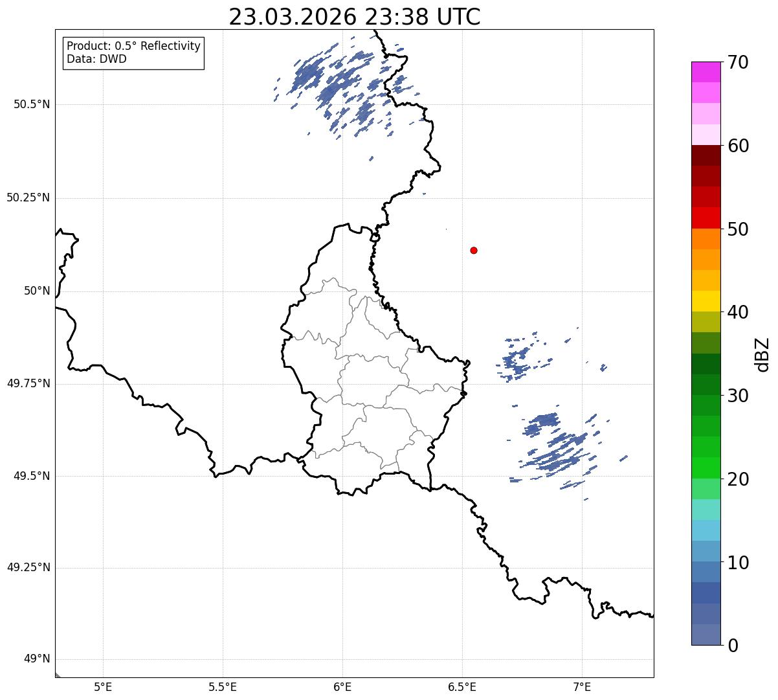Image resolution: width=778 pixels, height=700 pixels.
Task: Click the "Product: 0.5° Reflectivity" legend text
Action: pyautogui.click(x=133, y=47)
